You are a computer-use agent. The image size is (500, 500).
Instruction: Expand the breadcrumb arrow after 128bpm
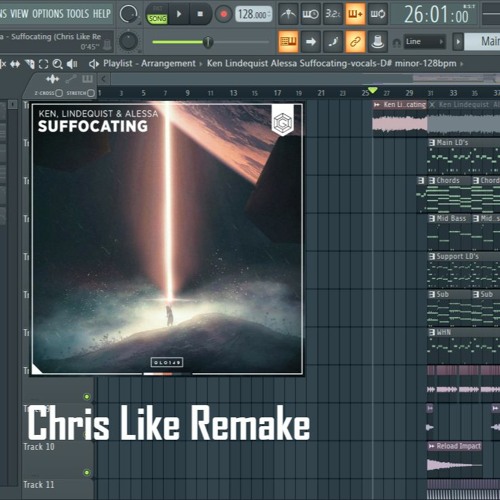click(462, 64)
